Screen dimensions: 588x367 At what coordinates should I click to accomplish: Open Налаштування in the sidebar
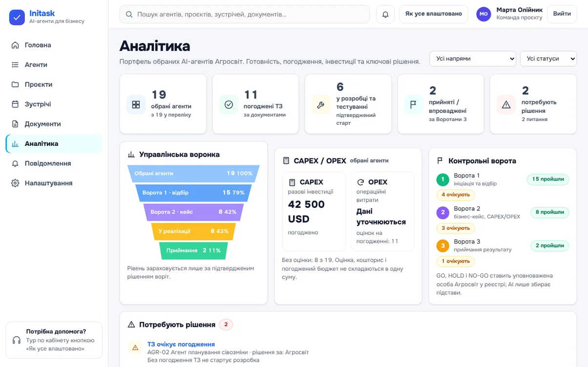tap(54, 183)
